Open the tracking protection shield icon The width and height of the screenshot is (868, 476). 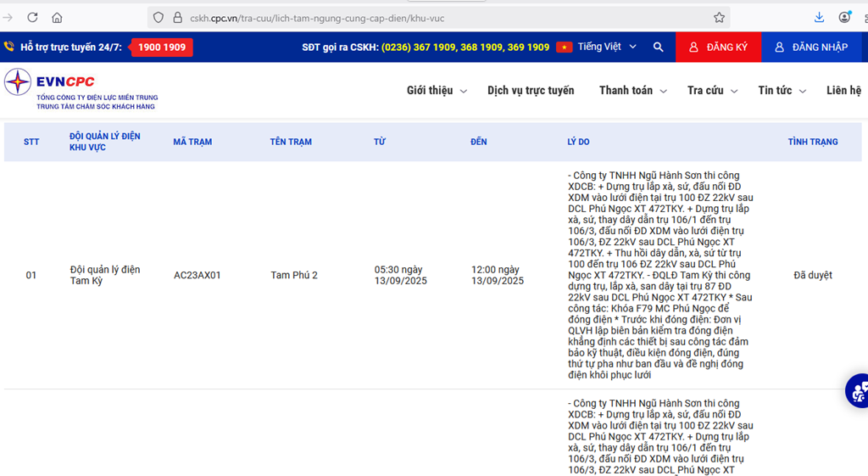click(159, 18)
